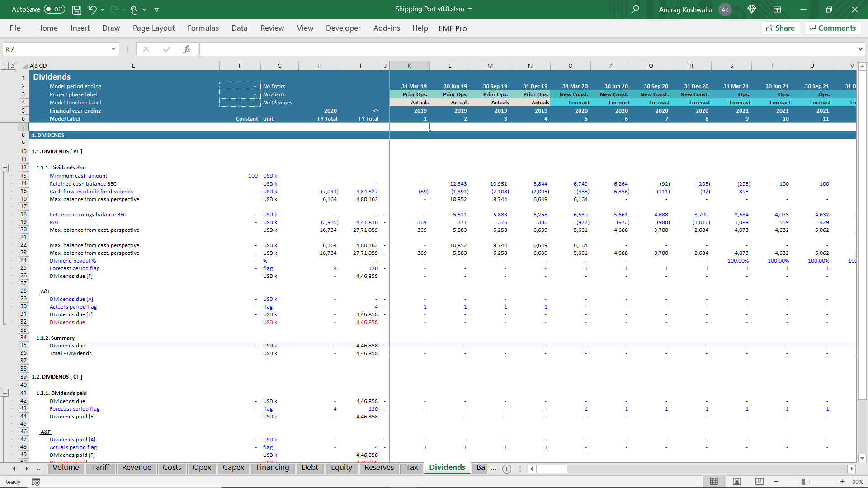Open the Formulas ribbon tab
Screen dimensions: 868x488
203,28
